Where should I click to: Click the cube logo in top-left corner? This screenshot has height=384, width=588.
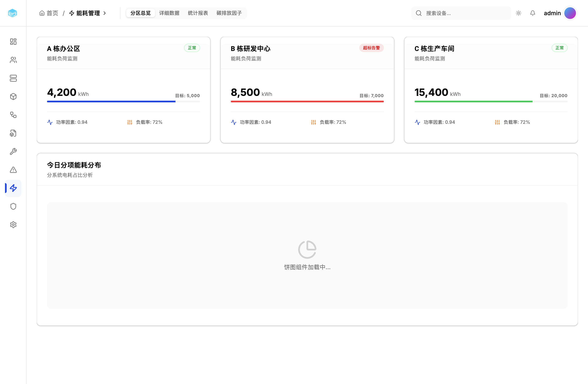pos(12,13)
